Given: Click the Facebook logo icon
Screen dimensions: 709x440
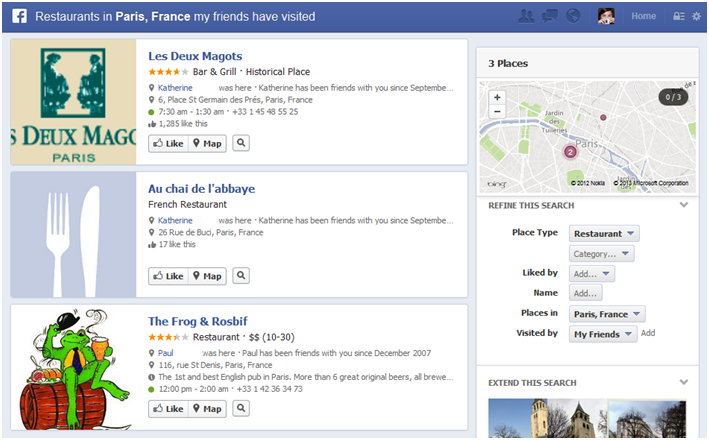Looking at the screenshot, I should [x=19, y=16].
